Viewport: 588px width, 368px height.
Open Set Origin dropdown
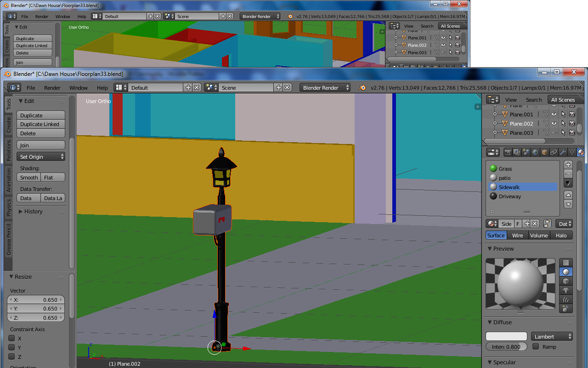(41, 157)
